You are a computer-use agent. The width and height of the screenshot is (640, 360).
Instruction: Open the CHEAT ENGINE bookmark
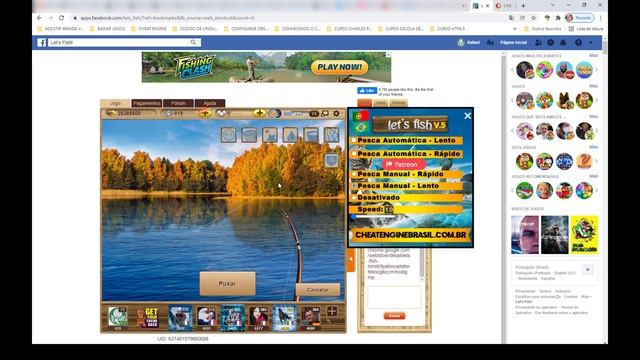(x=149, y=29)
